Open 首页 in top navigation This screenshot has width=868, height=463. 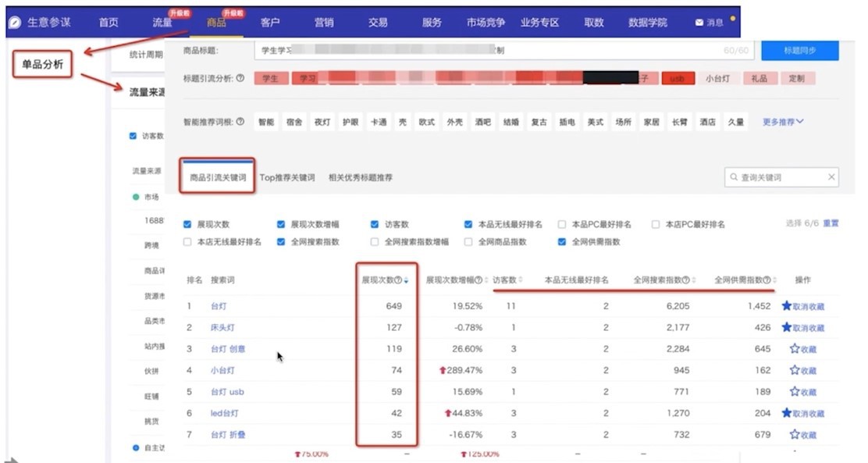(x=108, y=23)
